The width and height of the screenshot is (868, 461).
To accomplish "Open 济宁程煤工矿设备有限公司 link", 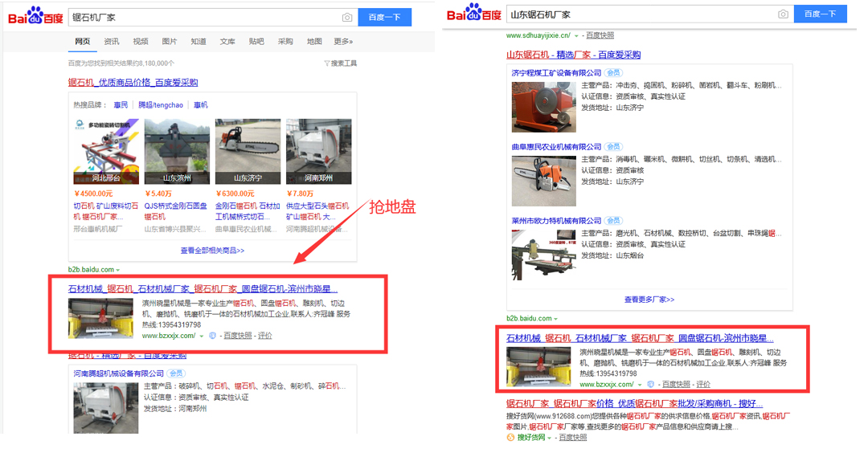I will point(556,73).
